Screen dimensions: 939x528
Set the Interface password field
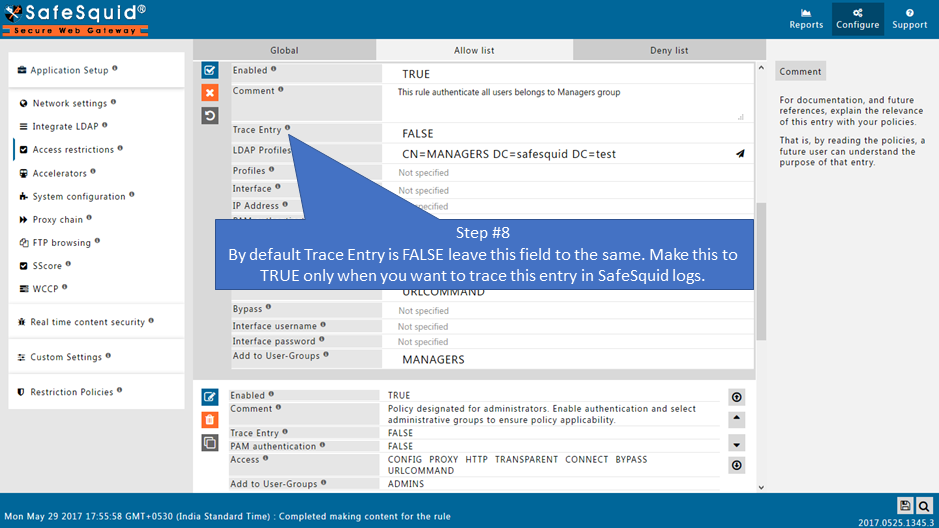pos(567,342)
